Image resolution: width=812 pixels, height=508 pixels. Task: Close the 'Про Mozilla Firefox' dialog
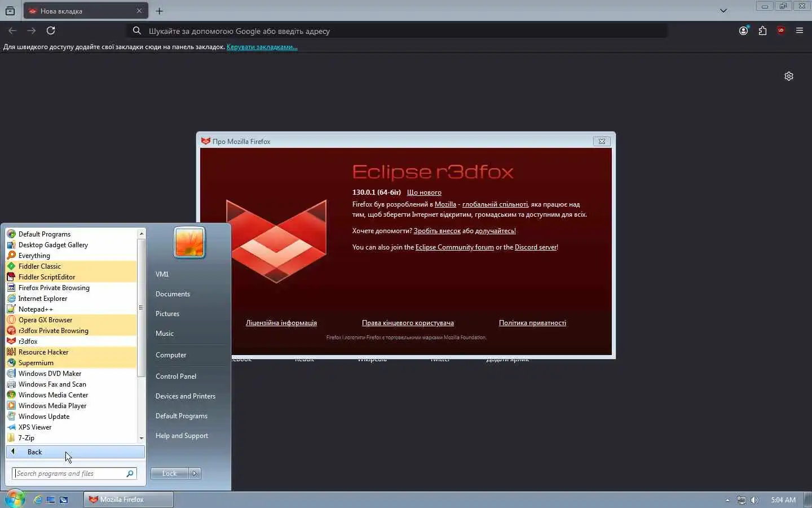(602, 141)
